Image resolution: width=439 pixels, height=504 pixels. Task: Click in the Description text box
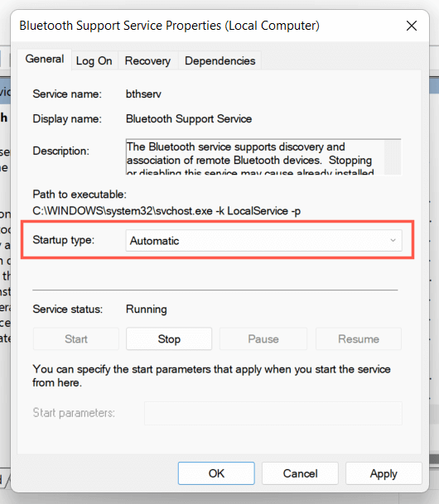click(x=255, y=157)
